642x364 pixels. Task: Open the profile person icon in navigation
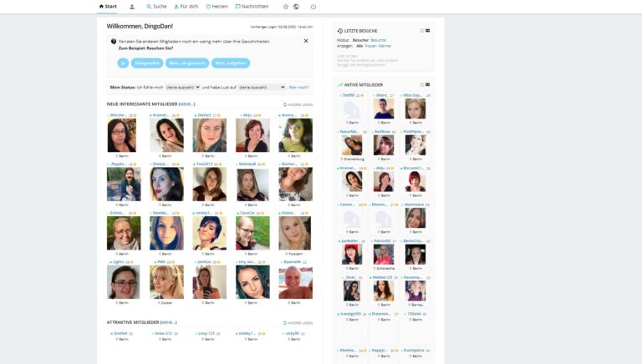pos(132,7)
